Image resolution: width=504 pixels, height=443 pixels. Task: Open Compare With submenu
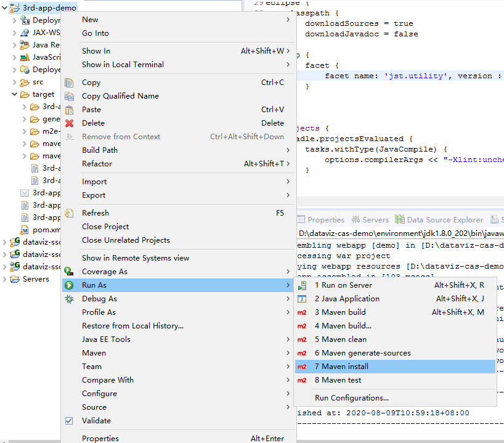[x=179, y=380]
